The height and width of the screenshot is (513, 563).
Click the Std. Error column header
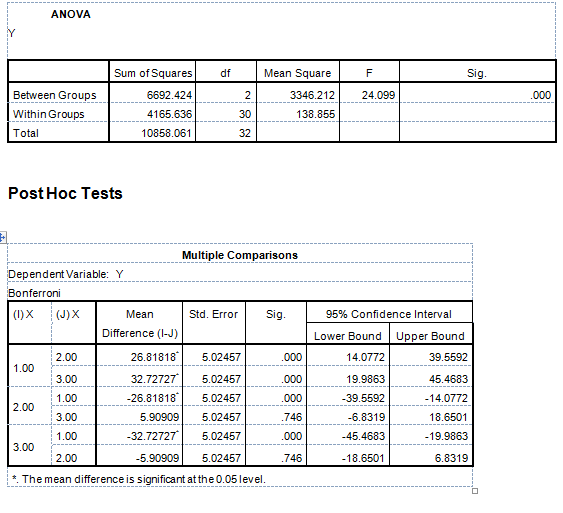pos(214,314)
